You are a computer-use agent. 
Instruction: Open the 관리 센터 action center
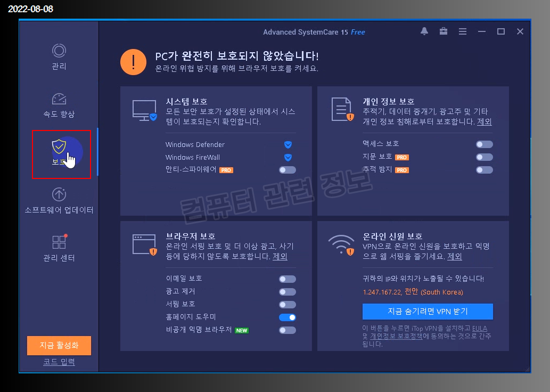59,249
